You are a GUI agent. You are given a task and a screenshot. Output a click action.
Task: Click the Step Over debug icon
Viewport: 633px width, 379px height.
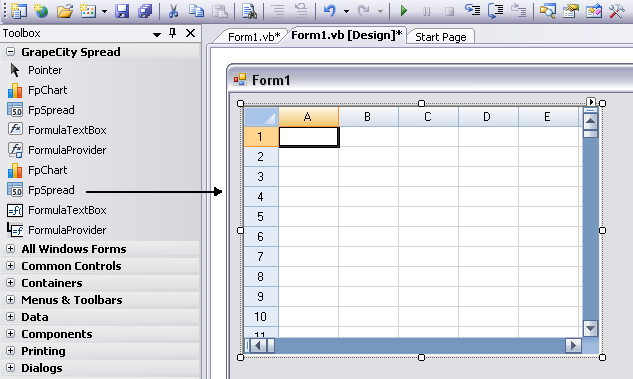(496, 11)
